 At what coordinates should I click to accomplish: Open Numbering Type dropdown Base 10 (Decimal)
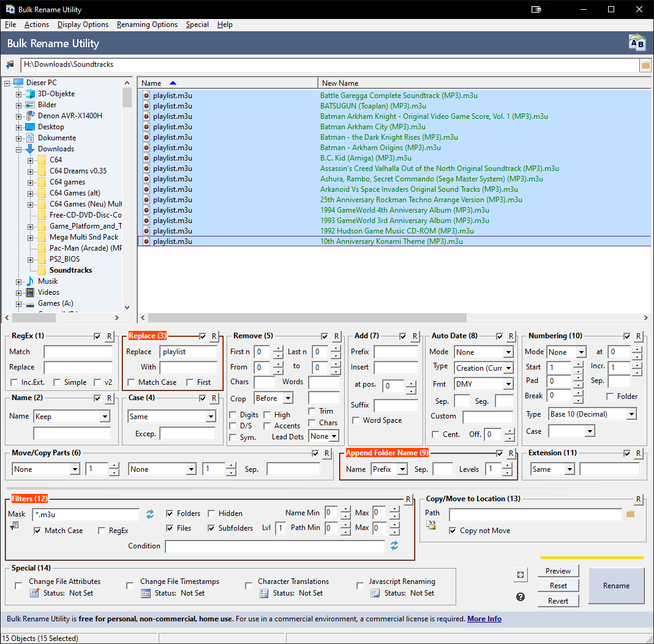[x=592, y=414]
